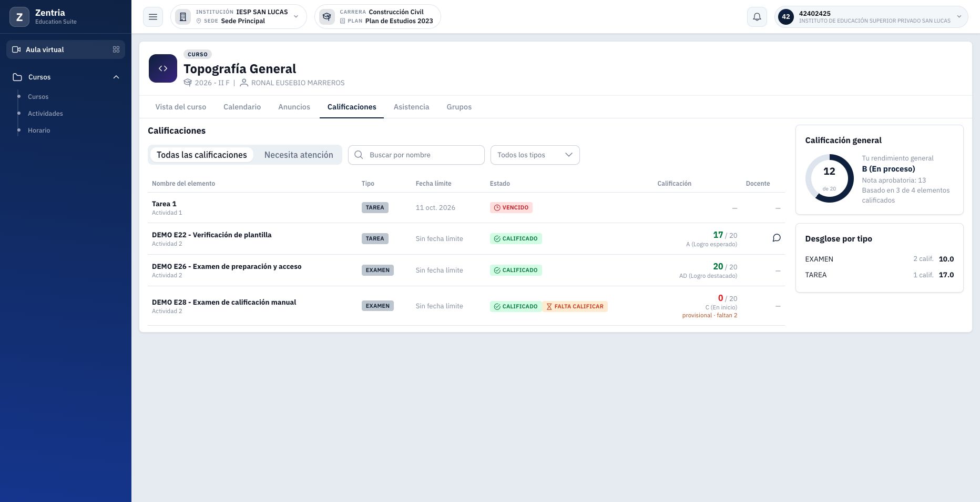The height and width of the screenshot is (502, 980).
Task: Click DEMO E22 - Verificación de plantilla
Action: click(x=212, y=235)
